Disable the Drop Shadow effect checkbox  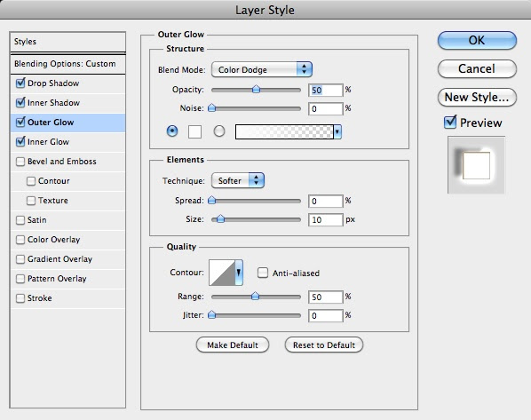point(20,83)
